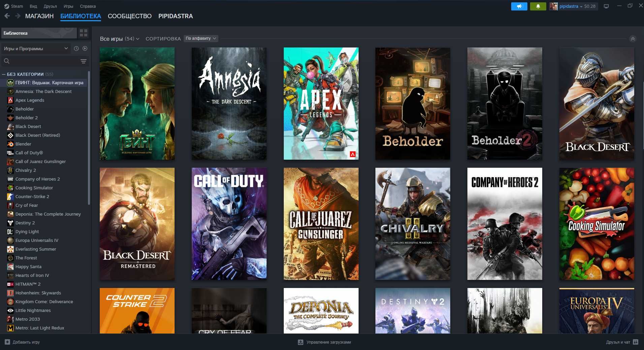Image resolution: width=644 pixels, height=350 pixels.
Task: Open Amnesia The Dark Descent cover
Action: pos(229,103)
